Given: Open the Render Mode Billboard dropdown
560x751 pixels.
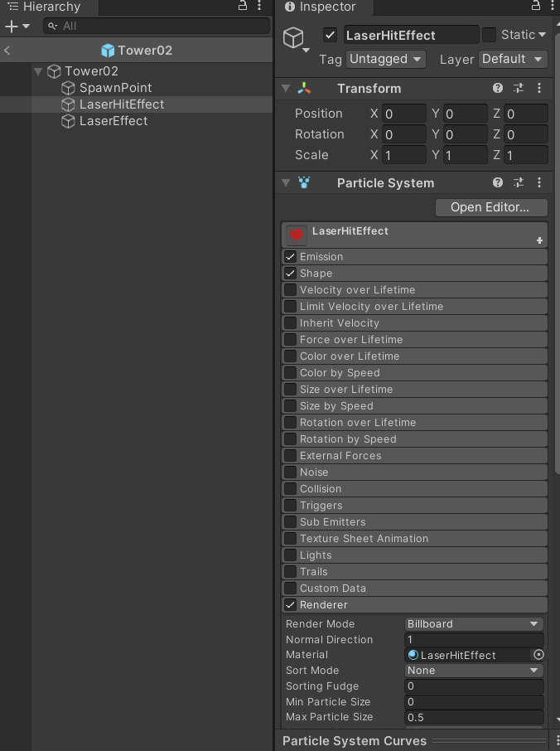Looking at the screenshot, I should pyautogui.click(x=474, y=624).
